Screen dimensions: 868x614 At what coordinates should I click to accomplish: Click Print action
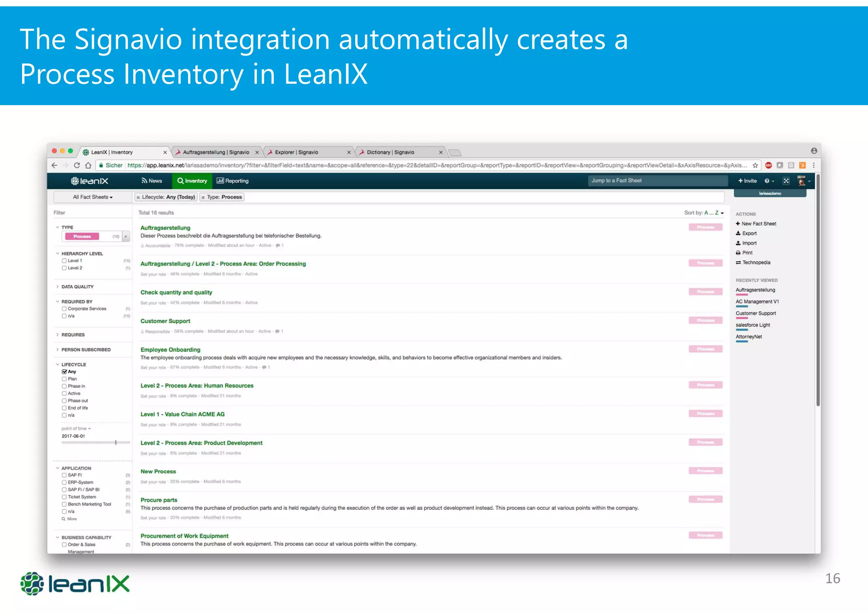coord(744,253)
